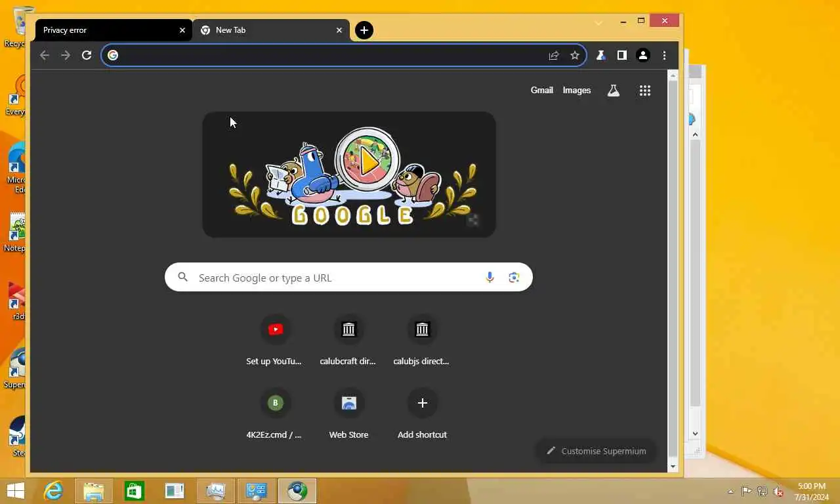Open the Store app on taskbar
This screenshot has width=840, height=504.
[x=135, y=491]
